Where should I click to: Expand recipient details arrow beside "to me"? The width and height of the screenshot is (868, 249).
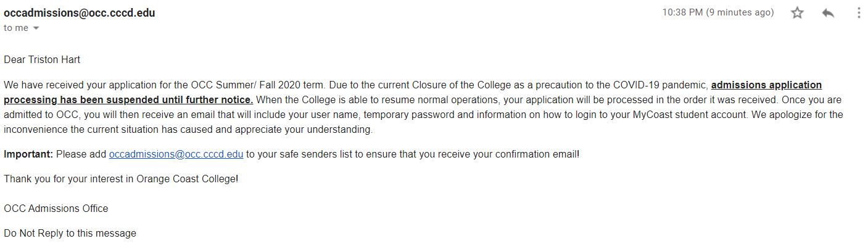[36, 28]
